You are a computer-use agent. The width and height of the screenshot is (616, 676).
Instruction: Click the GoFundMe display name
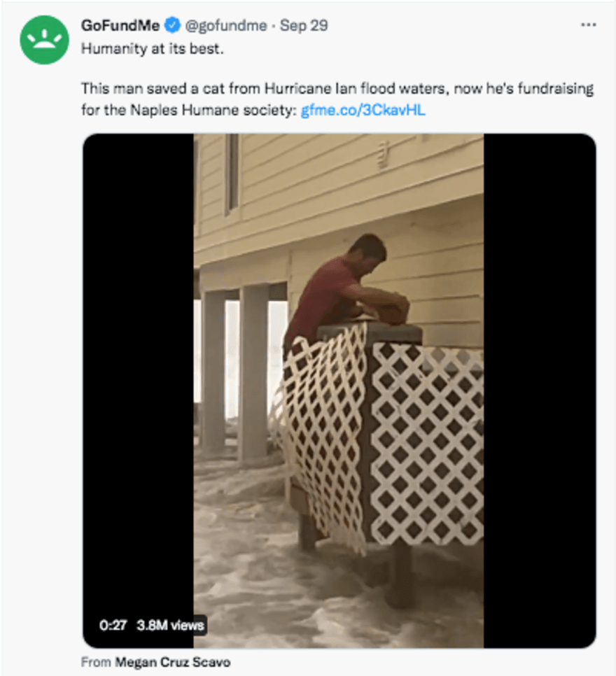coord(120,25)
